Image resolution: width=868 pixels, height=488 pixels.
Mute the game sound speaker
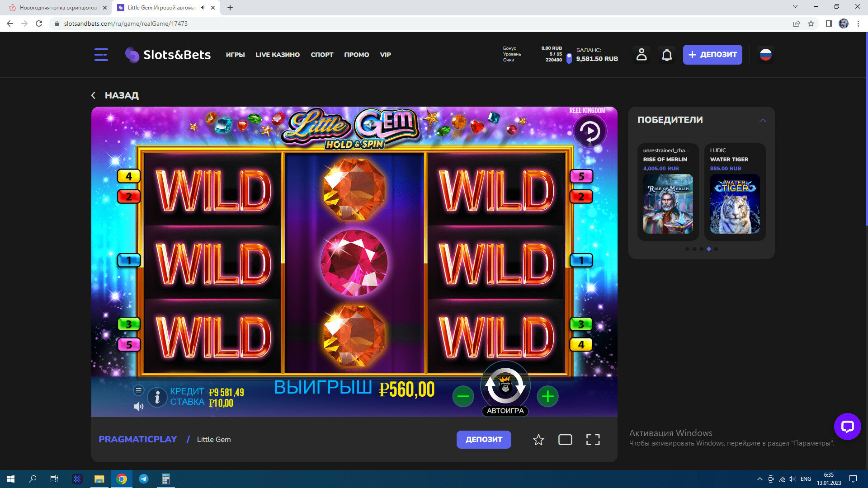138,407
